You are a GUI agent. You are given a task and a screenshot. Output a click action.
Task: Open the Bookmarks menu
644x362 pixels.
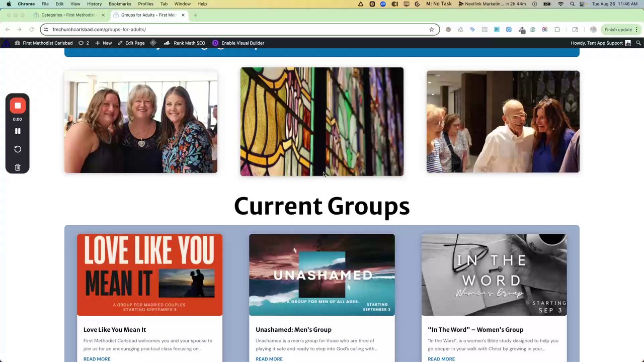tap(120, 4)
